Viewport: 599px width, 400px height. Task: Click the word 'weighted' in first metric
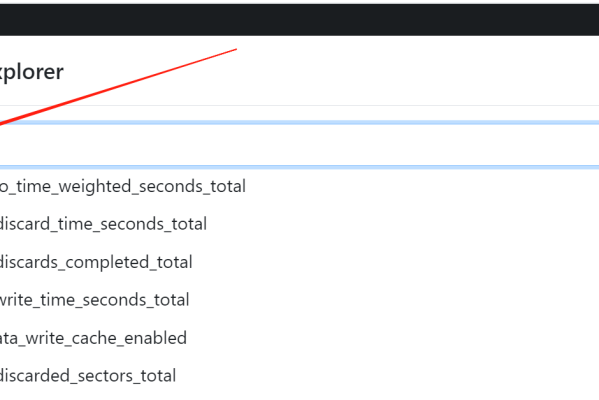(94, 186)
